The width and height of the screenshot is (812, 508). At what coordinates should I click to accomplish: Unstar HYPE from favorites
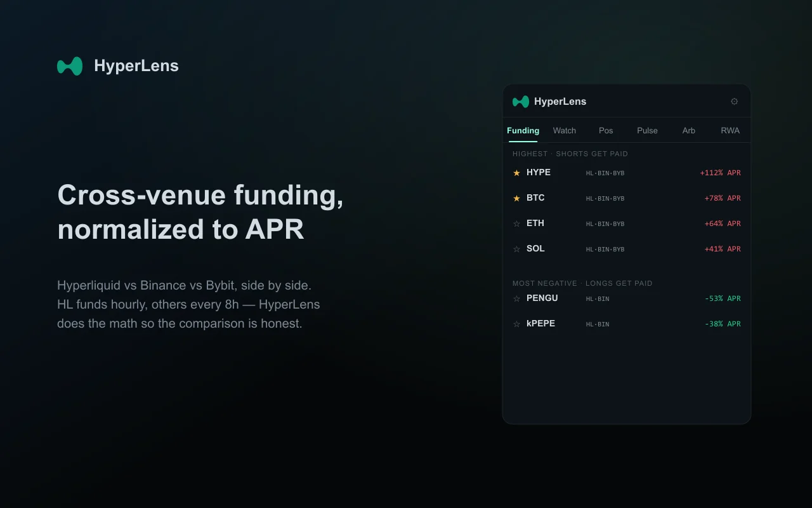516,173
